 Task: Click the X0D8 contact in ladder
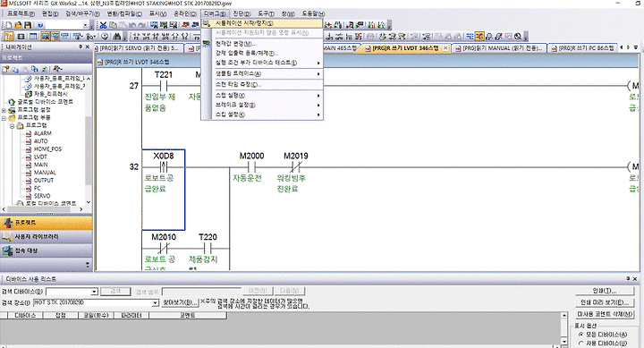tap(164, 166)
